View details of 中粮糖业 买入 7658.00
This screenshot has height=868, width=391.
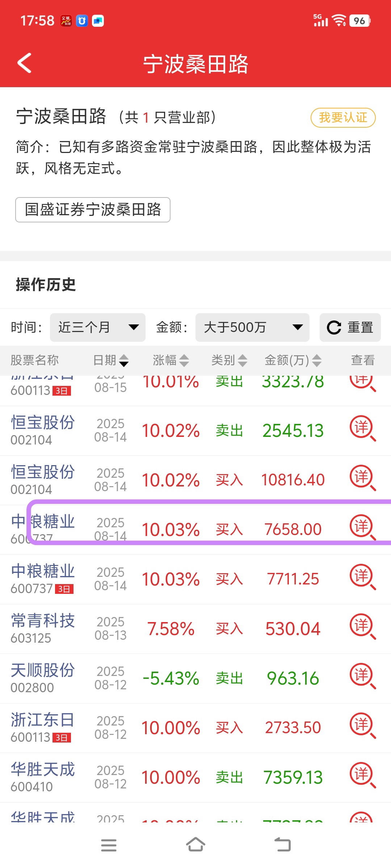(363, 528)
